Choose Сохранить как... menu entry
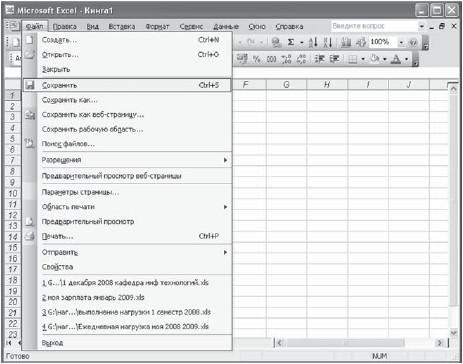 coord(128,100)
